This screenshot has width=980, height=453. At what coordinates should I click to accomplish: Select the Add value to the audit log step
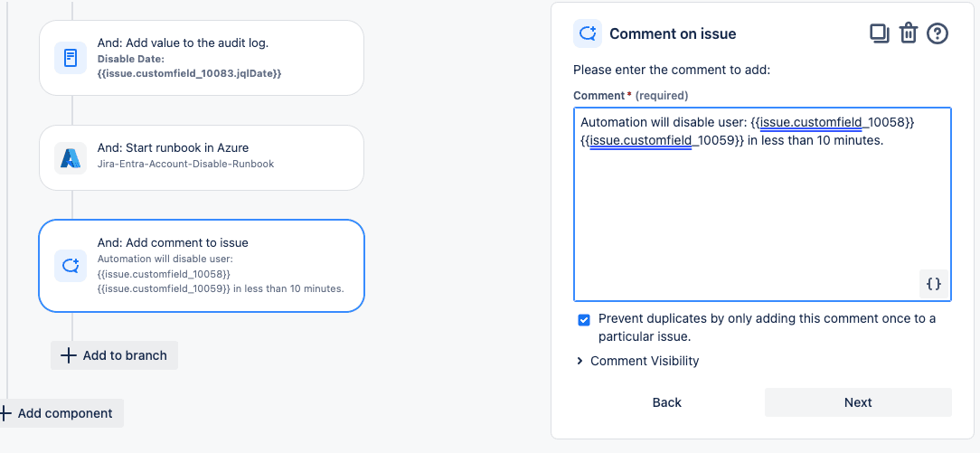pos(202,58)
